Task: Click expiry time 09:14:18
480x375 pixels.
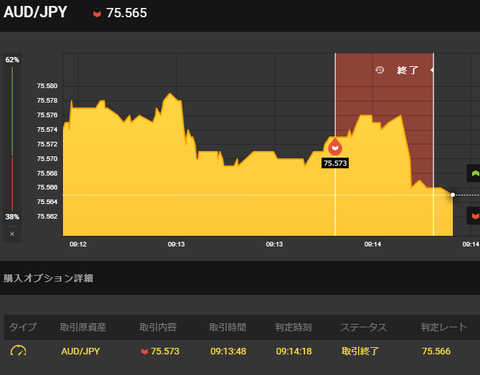Action: click(x=294, y=351)
